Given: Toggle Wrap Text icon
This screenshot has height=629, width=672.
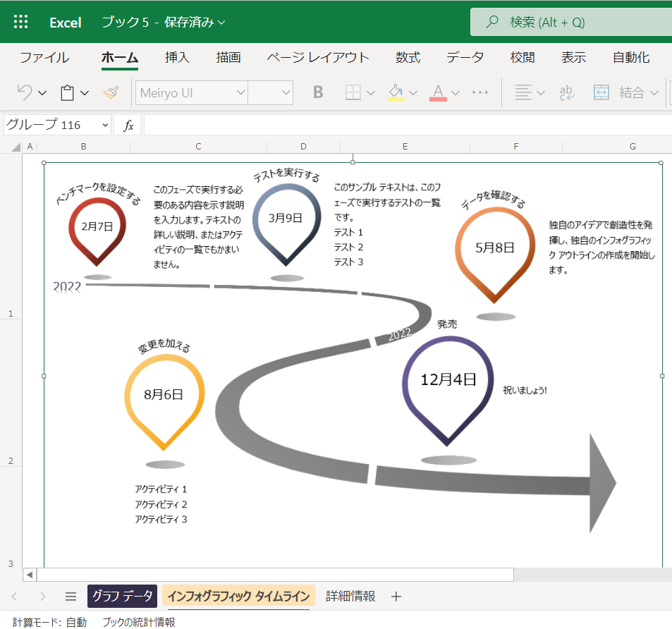Looking at the screenshot, I should 566,92.
